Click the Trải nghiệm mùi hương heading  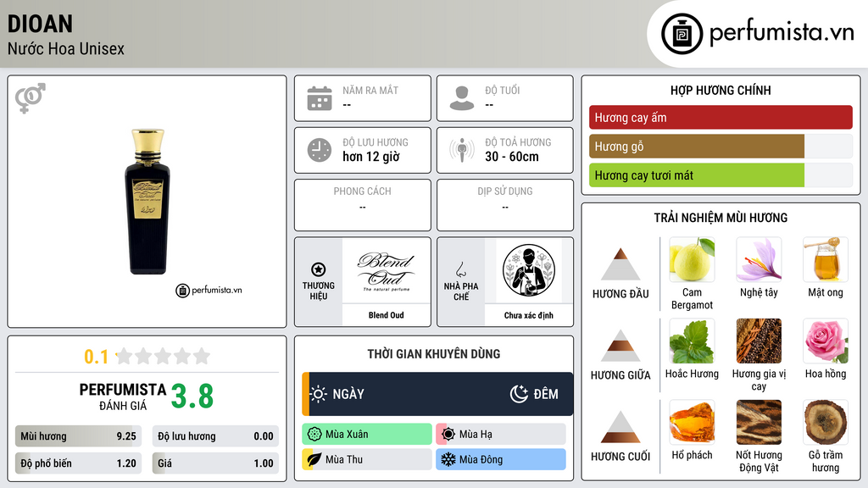tap(721, 218)
